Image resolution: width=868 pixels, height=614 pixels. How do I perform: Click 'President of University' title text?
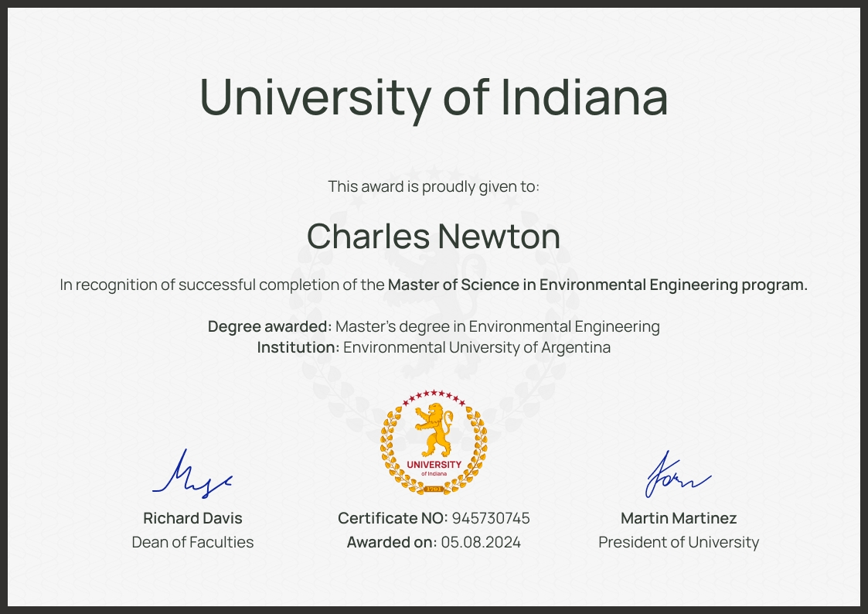[x=678, y=542]
